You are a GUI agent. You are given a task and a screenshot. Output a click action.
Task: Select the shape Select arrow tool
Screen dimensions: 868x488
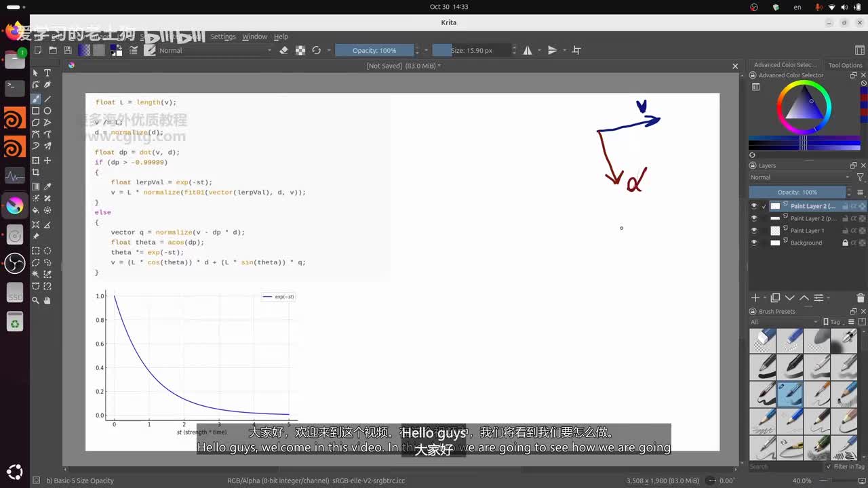pos(36,73)
